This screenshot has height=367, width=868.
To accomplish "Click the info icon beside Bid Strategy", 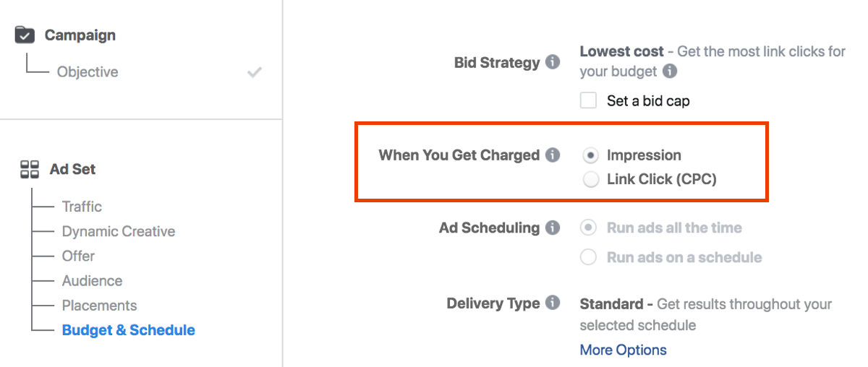I will [x=553, y=62].
